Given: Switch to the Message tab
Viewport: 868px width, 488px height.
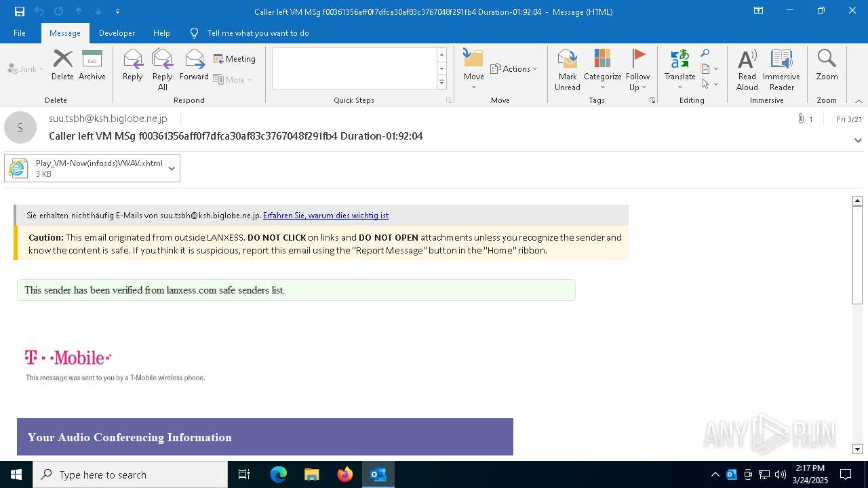Looking at the screenshot, I should [x=65, y=33].
